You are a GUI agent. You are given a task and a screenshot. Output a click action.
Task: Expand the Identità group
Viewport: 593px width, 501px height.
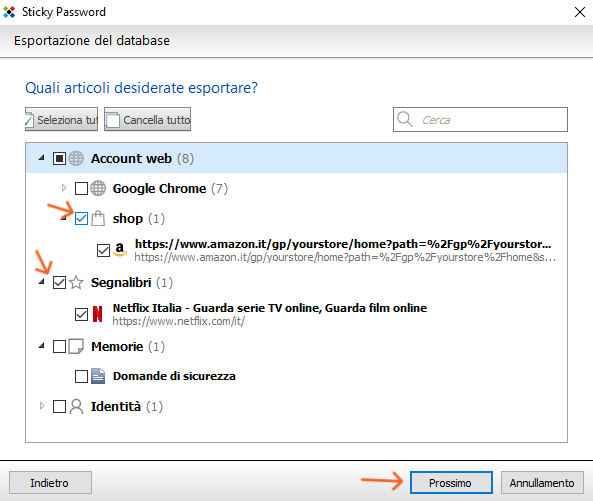42,406
